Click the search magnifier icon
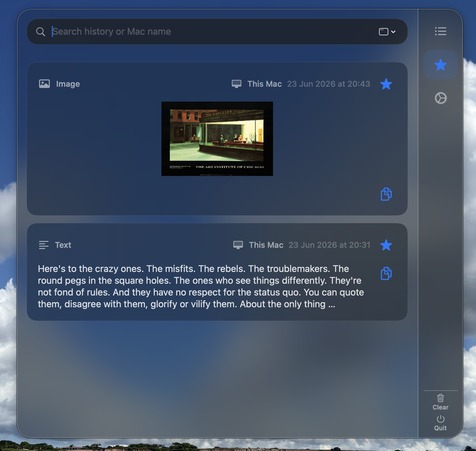This screenshot has height=451, width=476. pos(41,32)
